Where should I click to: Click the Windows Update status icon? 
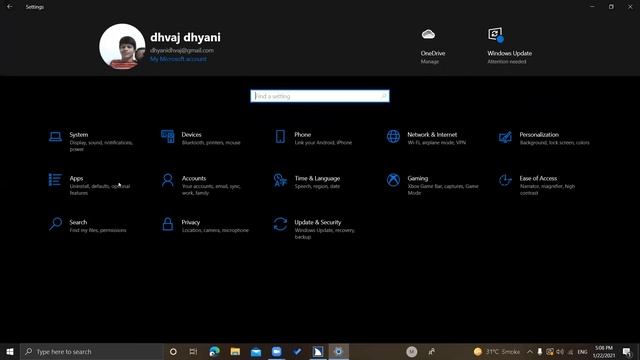click(496, 35)
